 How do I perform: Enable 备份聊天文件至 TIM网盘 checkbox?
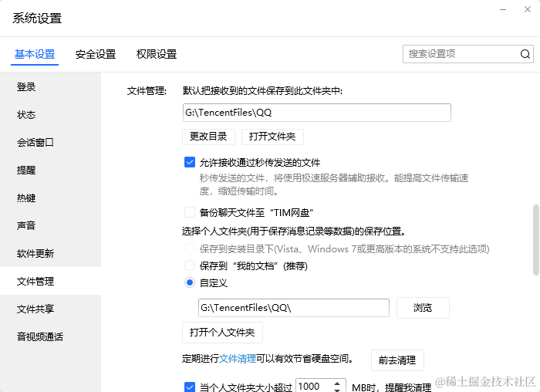(x=190, y=212)
